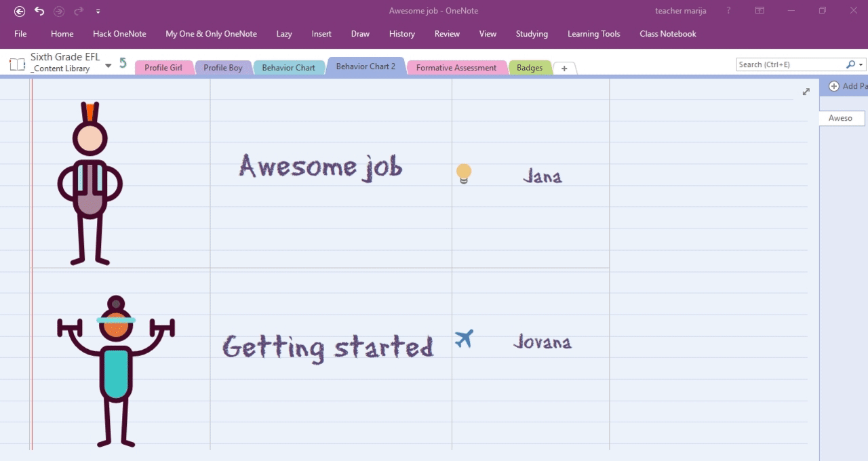Open the Draw ribbon tab
The height and width of the screenshot is (461, 868).
[x=360, y=34]
